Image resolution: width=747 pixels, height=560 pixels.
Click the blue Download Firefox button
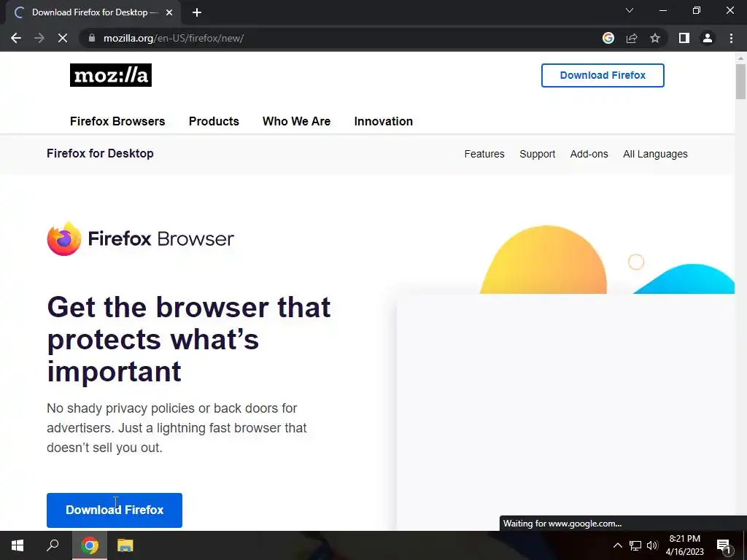[115, 510]
